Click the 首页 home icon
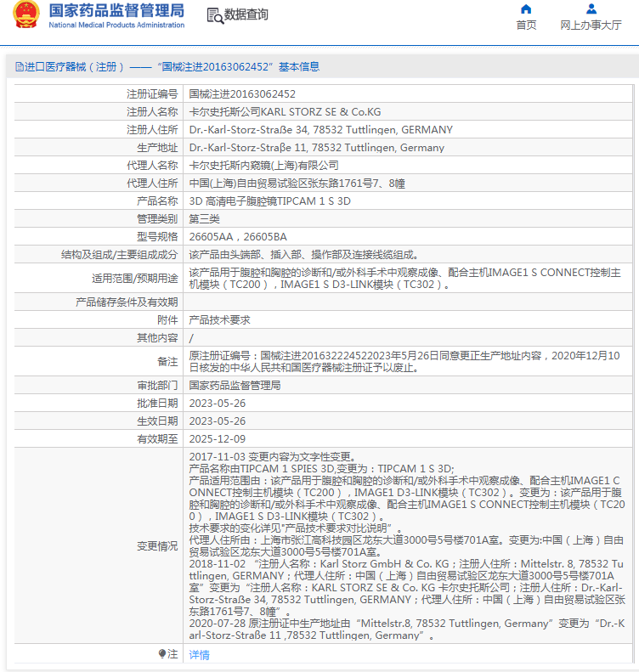Screen dimensions: 639x672 click(x=526, y=9)
